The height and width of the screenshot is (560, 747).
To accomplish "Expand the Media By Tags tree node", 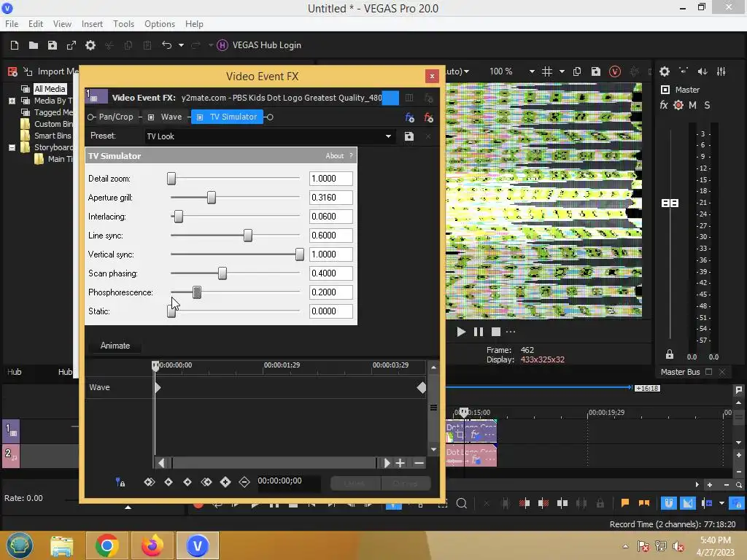I will click(x=12, y=101).
